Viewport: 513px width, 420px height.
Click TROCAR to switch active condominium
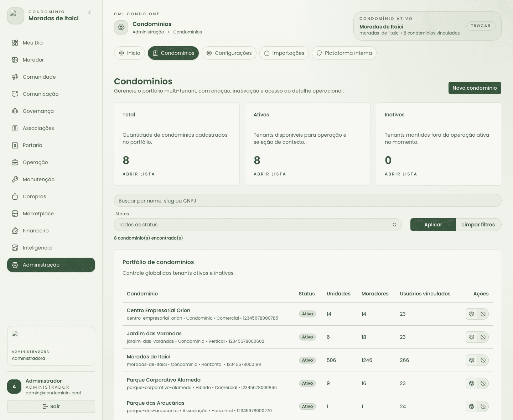(481, 26)
